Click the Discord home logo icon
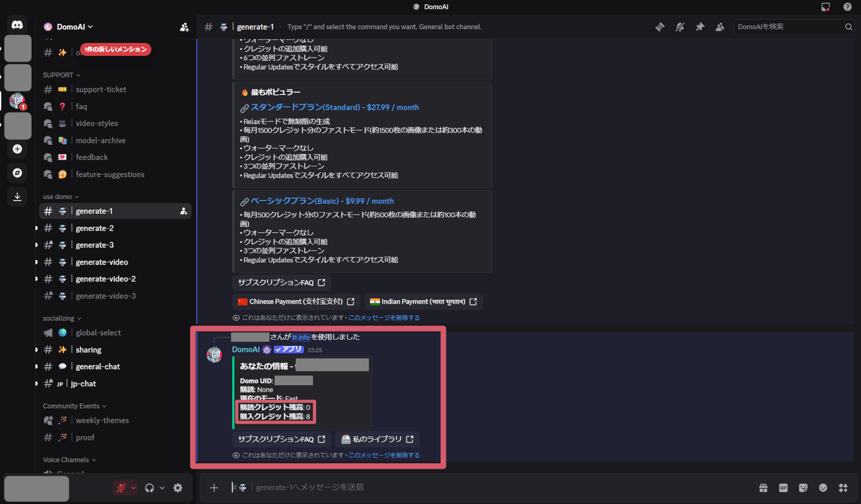 (x=17, y=25)
